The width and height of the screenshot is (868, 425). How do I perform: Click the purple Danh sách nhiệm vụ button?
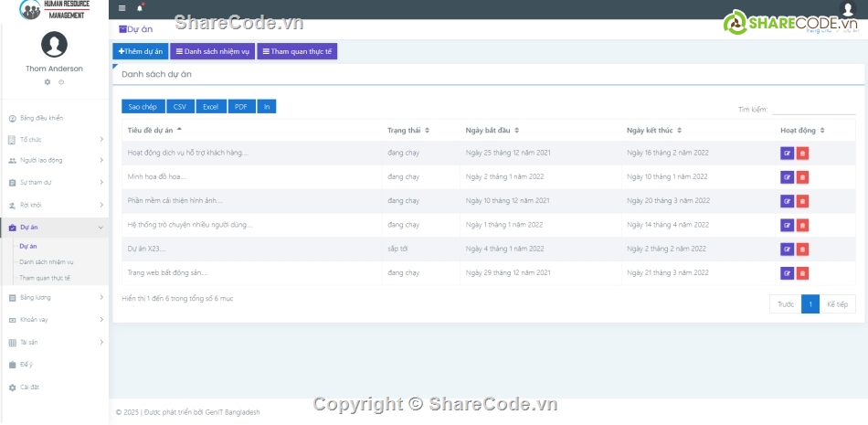pos(213,51)
